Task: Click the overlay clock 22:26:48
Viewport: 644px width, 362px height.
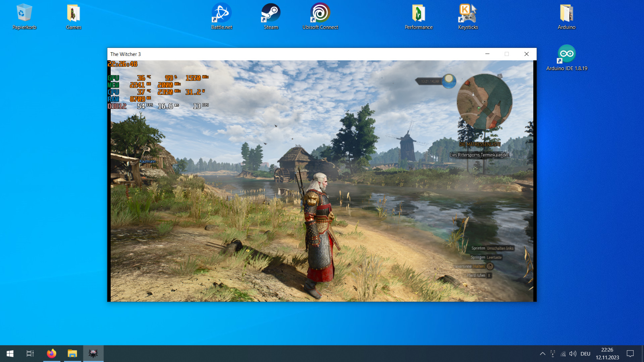Action: tap(123, 64)
